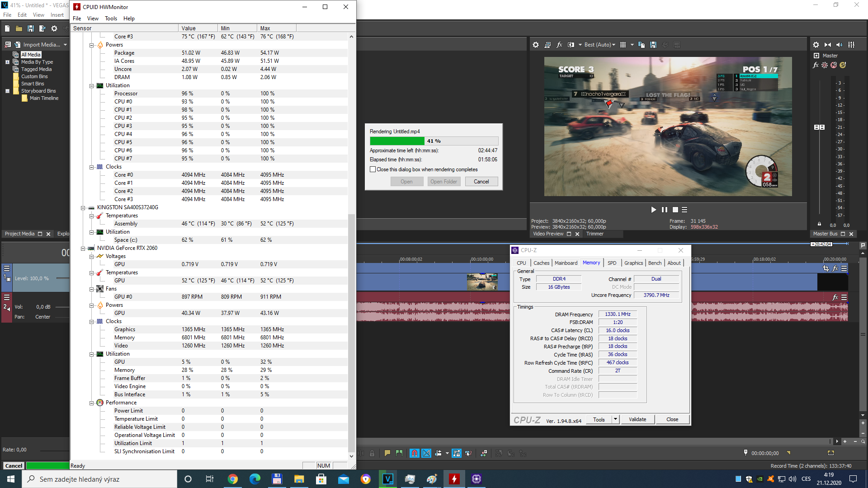Click the overlay grid icon in preview
Image resolution: width=868 pixels, height=488 pixels.
tap(623, 45)
